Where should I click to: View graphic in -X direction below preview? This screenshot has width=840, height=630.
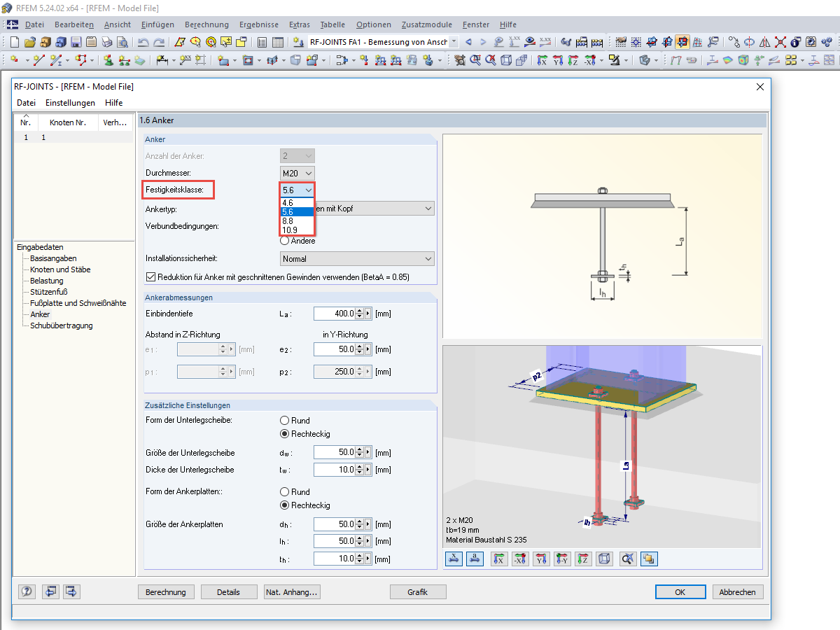pos(520,559)
